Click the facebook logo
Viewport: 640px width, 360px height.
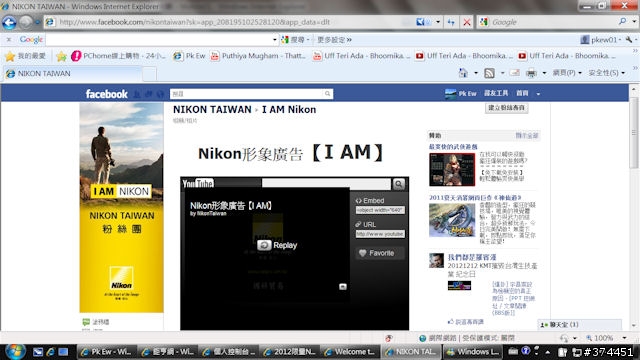point(107,94)
